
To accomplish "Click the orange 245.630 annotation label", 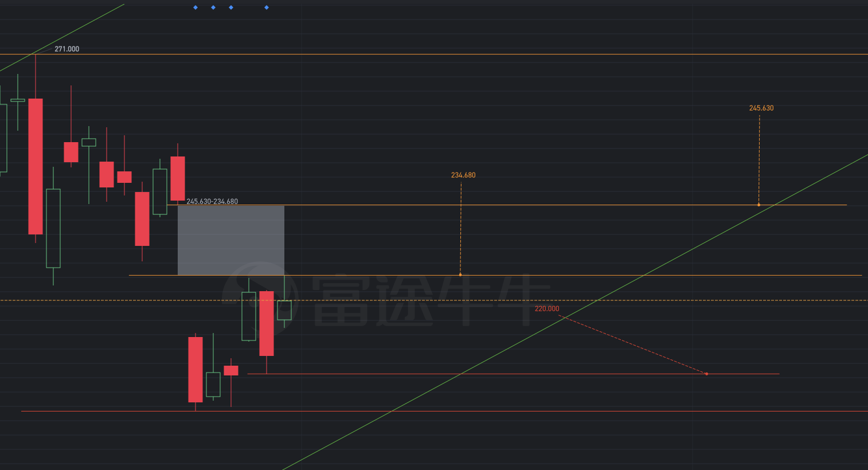I will pyautogui.click(x=761, y=108).
